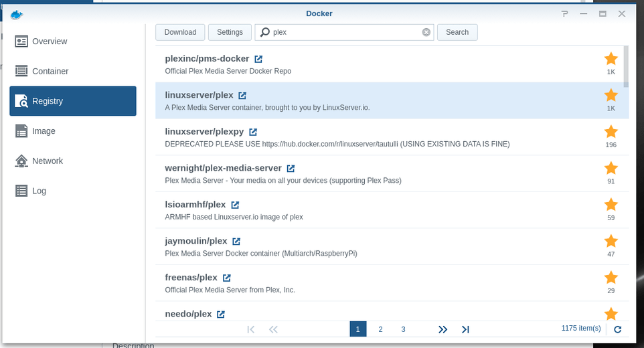The image size is (644, 348).
Task: Click the Download button
Action: [x=180, y=32]
